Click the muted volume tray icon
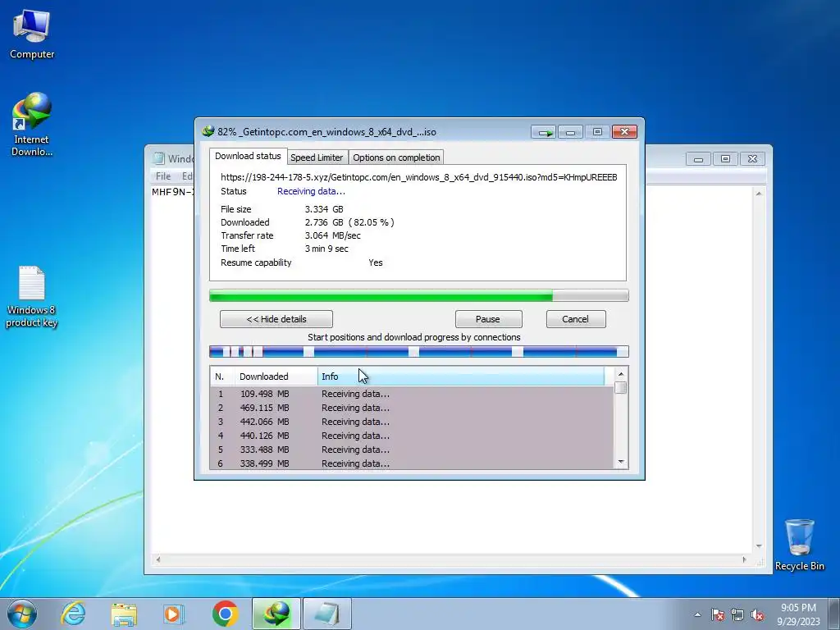Screen dimensions: 840x630 coord(757,615)
